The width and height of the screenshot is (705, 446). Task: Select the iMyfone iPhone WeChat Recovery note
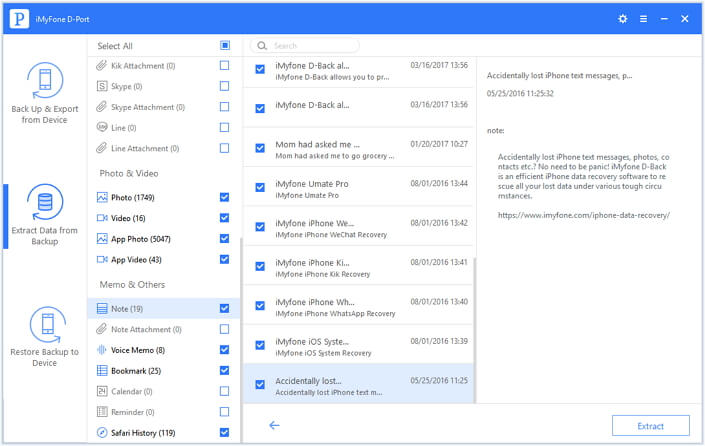tap(358, 228)
